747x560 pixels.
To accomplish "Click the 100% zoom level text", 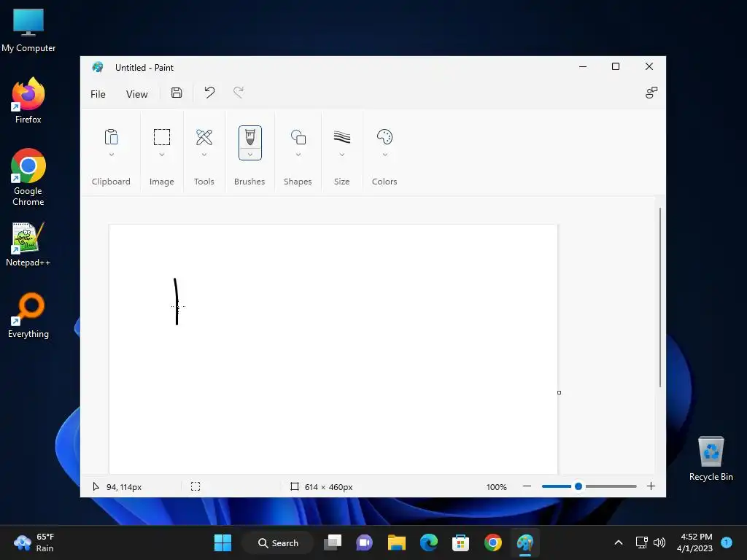I will click(x=496, y=486).
